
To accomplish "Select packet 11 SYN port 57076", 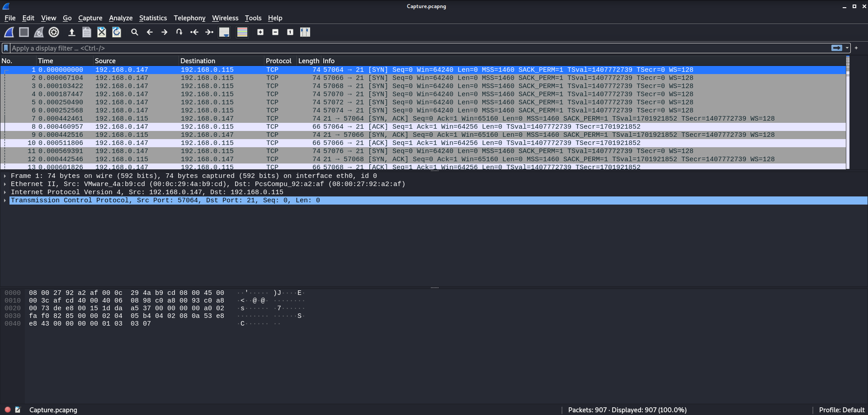I will (423, 151).
